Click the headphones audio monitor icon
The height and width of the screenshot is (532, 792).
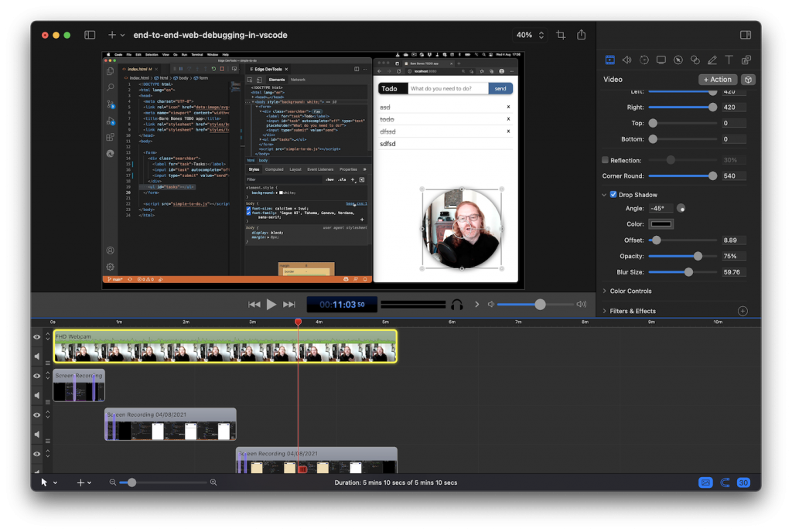point(456,305)
